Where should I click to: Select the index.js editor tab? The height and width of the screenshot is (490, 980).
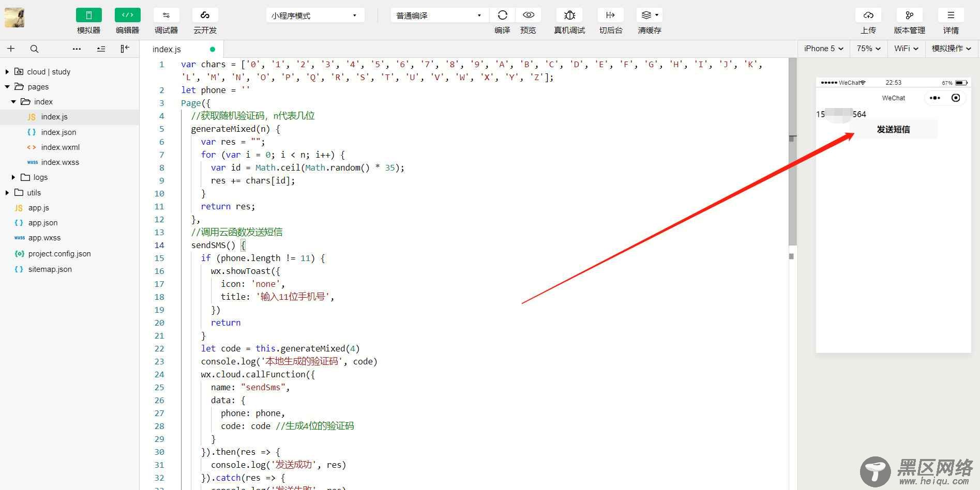pos(182,49)
